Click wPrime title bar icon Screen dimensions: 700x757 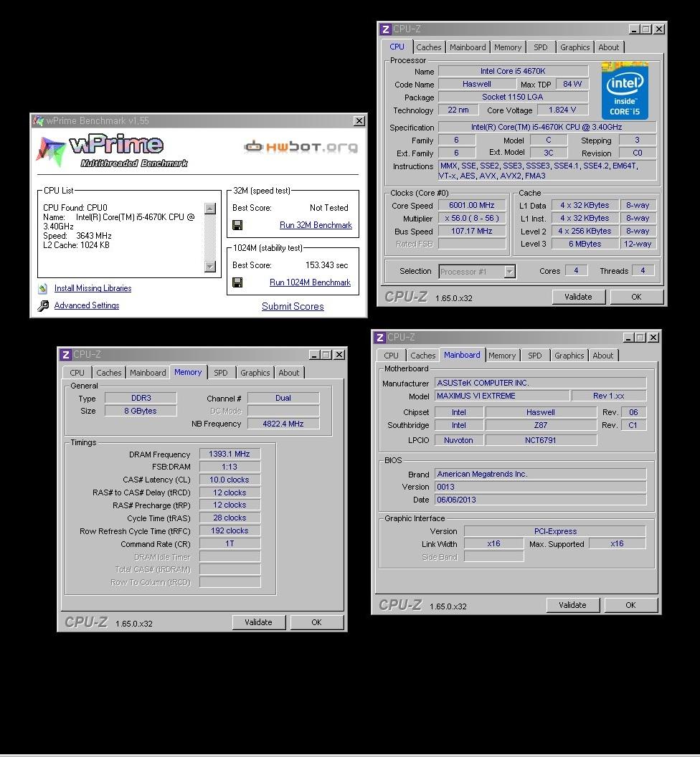39,120
